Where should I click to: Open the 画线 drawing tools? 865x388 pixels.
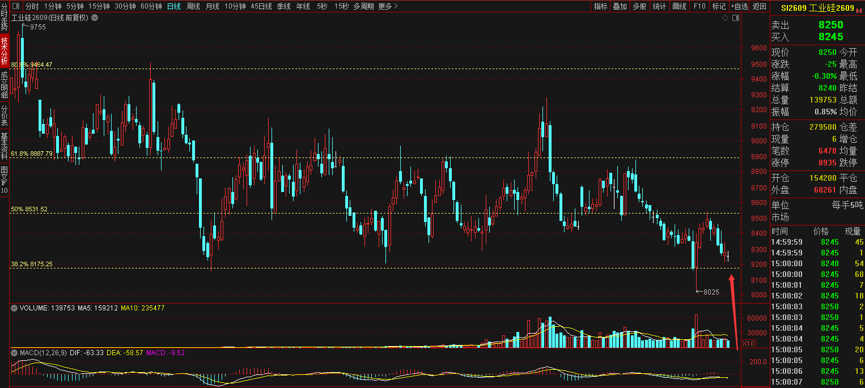click(679, 6)
